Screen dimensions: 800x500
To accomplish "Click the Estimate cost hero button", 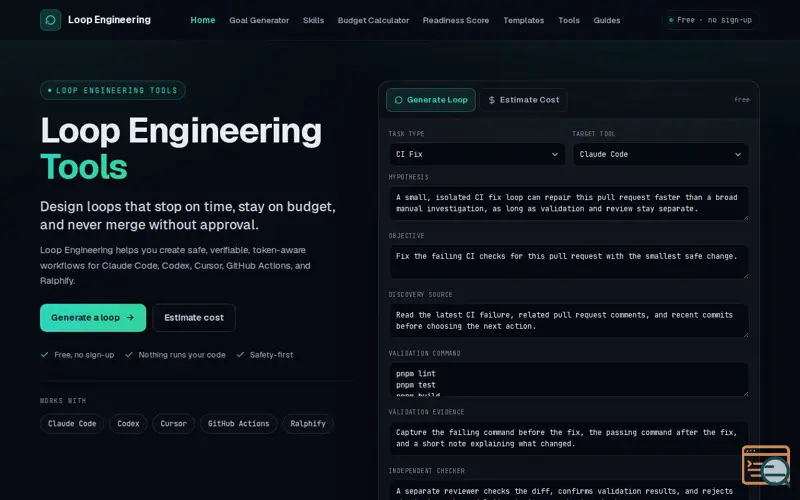I will pyautogui.click(x=194, y=318).
